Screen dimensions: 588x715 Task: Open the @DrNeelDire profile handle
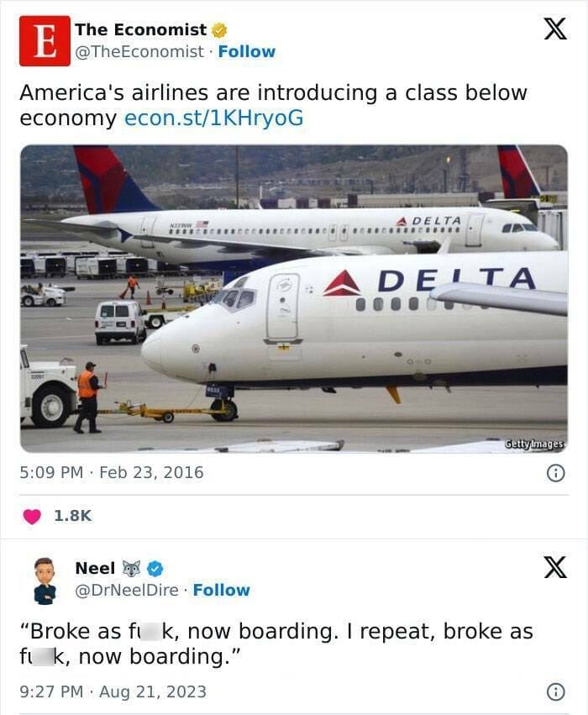click(127, 590)
